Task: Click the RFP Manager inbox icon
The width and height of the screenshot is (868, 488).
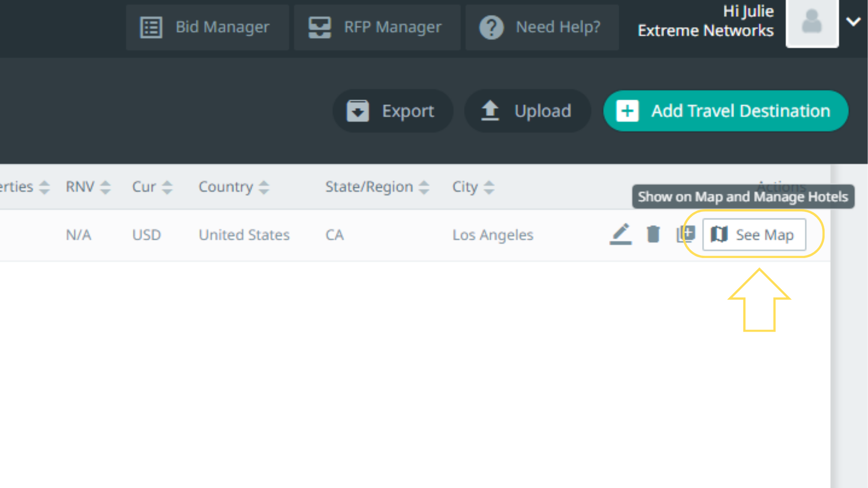Action: click(x=320, y=27)
